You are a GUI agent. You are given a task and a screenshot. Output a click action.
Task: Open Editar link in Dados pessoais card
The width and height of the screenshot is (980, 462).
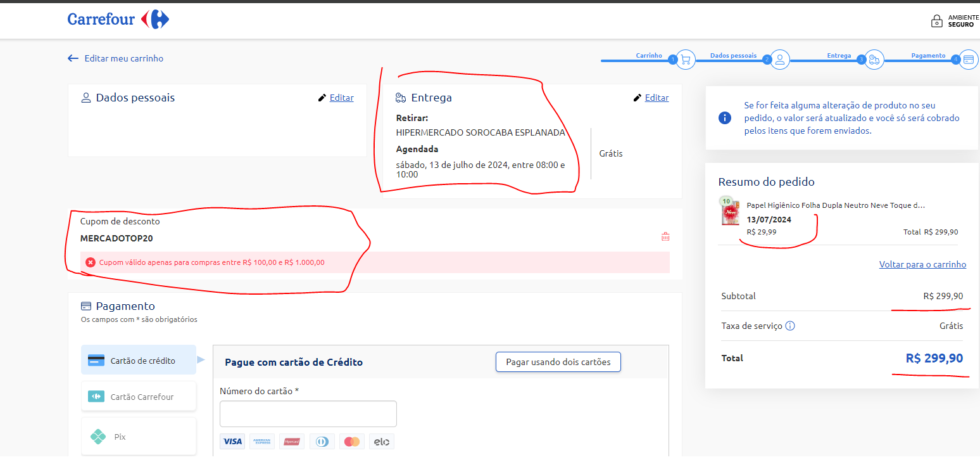(342, 98)
